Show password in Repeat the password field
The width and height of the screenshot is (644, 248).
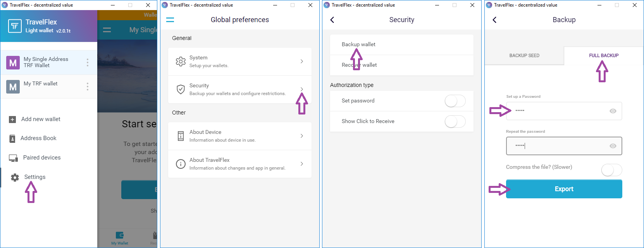point(613,146)
